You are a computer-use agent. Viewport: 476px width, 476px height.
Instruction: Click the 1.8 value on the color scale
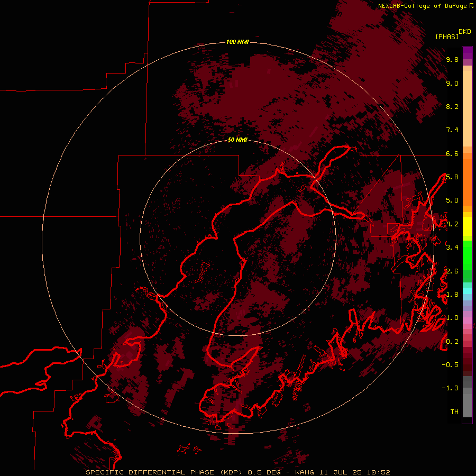452,295
